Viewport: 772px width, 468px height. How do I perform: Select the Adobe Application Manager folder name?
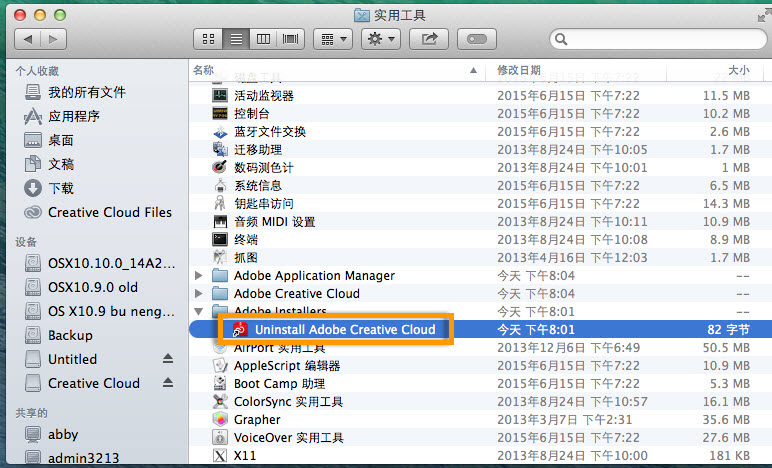[314, 276]
